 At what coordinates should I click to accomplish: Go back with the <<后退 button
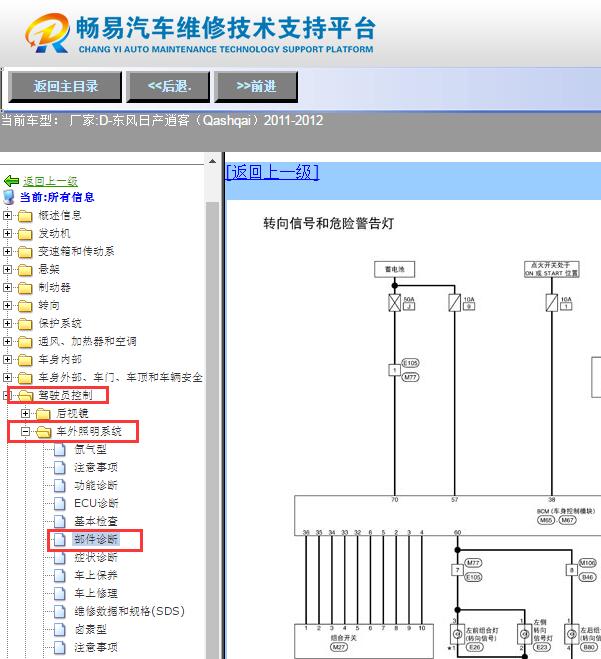169,87
